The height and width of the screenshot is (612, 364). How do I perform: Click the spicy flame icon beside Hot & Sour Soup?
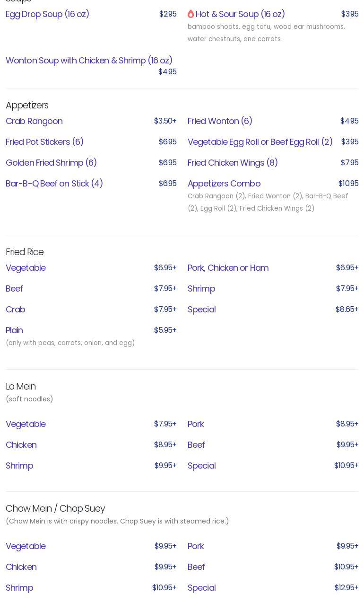(x=191, y=14)
